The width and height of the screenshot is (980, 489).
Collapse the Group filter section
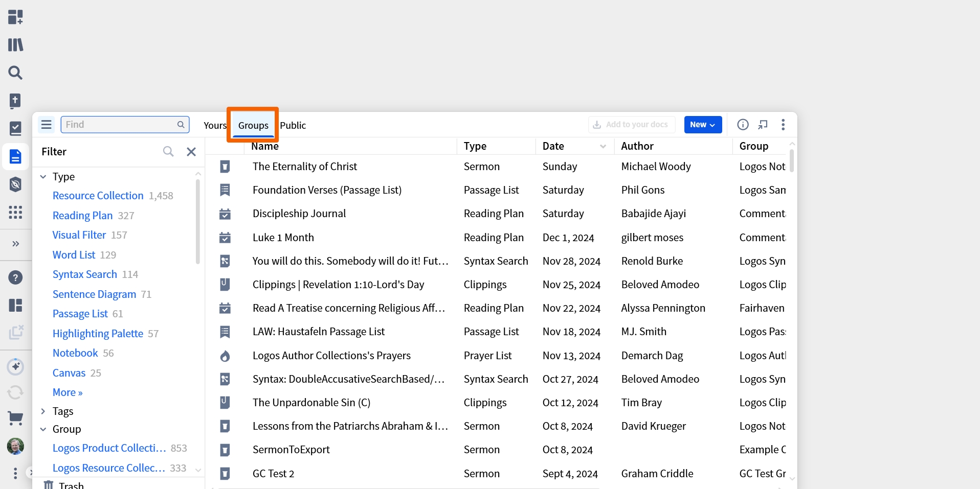click(x=43, y=429)
